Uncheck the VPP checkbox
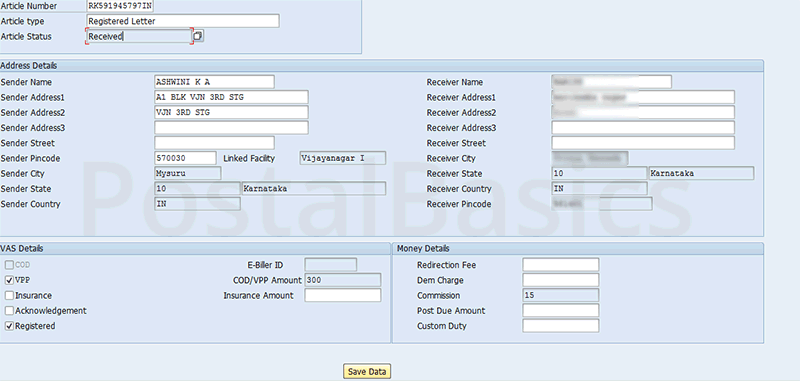Viewport: 800px width, 383px height. click(9, 280)
